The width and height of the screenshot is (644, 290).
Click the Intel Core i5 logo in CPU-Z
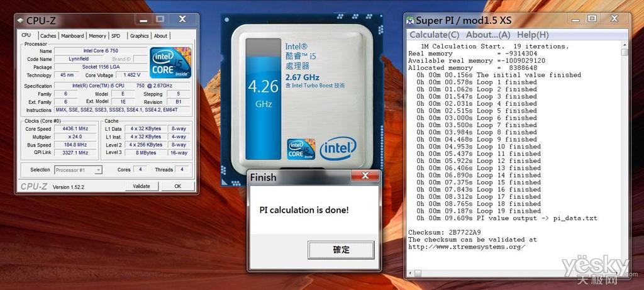170,62
